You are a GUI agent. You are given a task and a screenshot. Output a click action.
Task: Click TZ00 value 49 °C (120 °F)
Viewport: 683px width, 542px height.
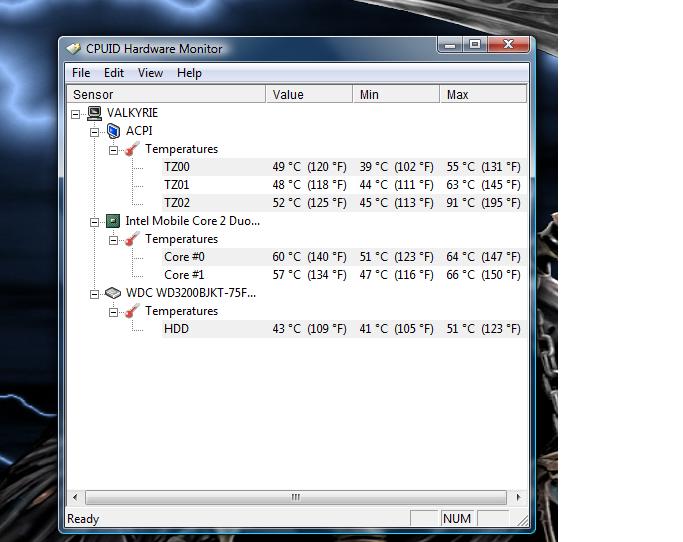pyautogui.click(x=309, y=167)
